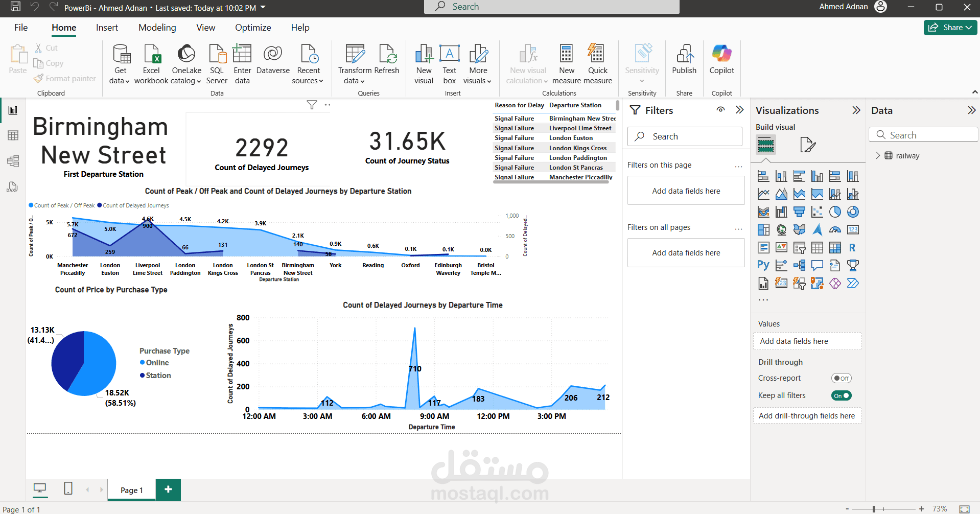Screen dimensions: 980x514
Task: Select the Q&A speech bubble visual
Action: tap(817, 265)
